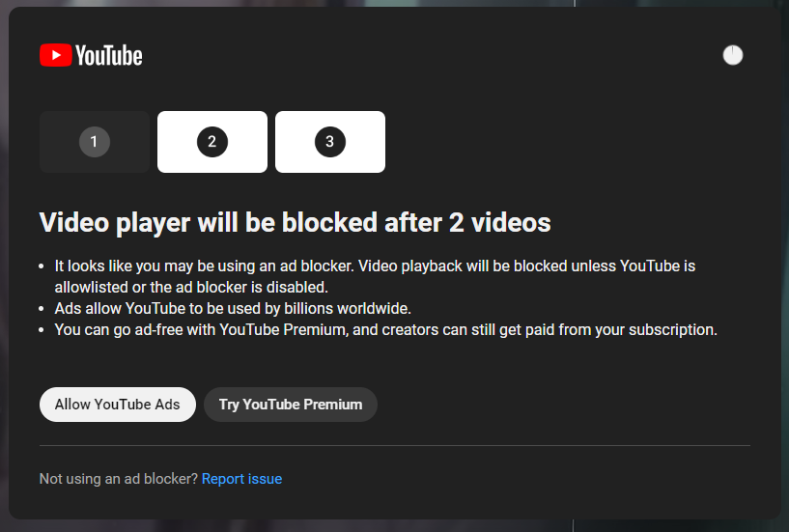Click the YouTube logo in the dialog
789x532 pixels.
[91, 55]
